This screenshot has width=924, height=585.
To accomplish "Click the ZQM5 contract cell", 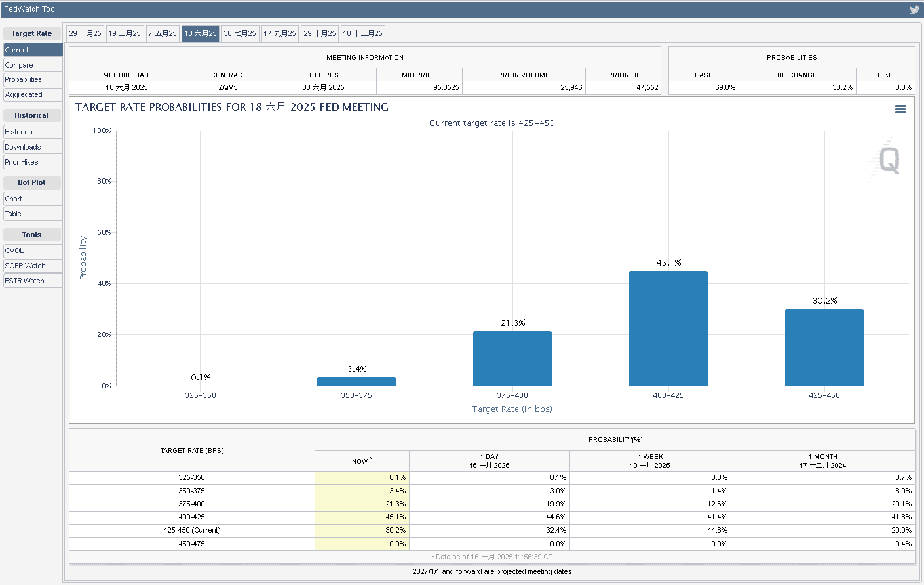I will click(228, 87).
